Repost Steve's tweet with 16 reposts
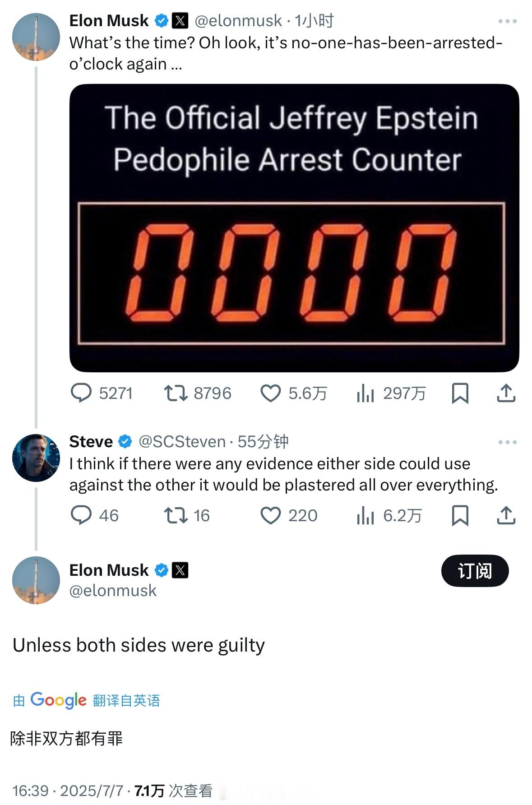 tap(187, 515)
